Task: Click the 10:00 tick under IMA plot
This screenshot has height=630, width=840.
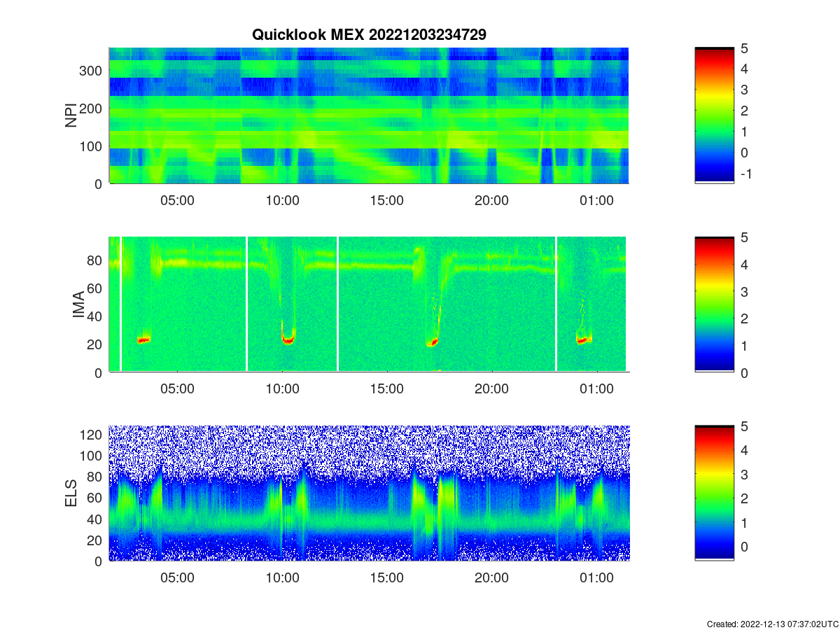Action: [x=283, y=388]
